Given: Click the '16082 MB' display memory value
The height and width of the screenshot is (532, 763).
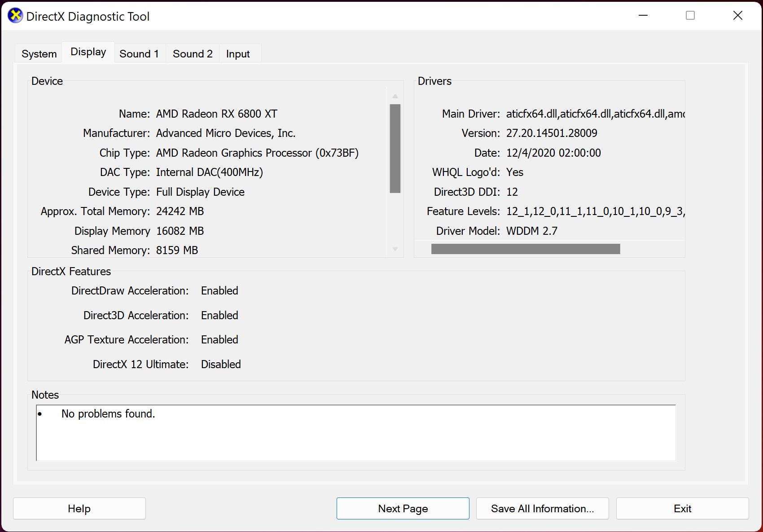Looking at the screenshot, I should coord(180,231).
